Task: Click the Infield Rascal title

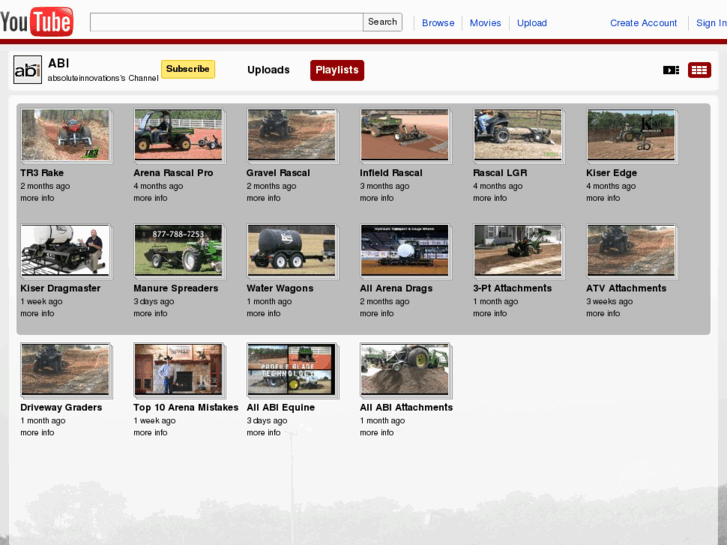Action: pos(391,173)
